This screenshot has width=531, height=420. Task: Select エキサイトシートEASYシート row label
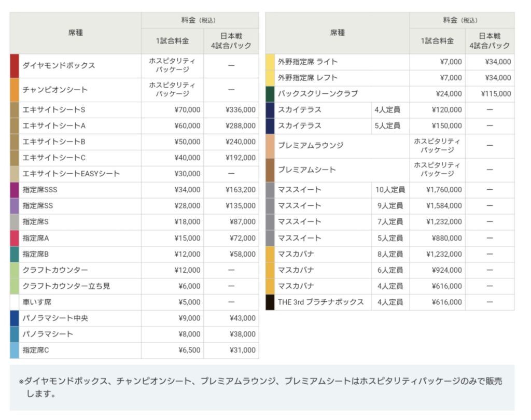[x=71, y=174]
